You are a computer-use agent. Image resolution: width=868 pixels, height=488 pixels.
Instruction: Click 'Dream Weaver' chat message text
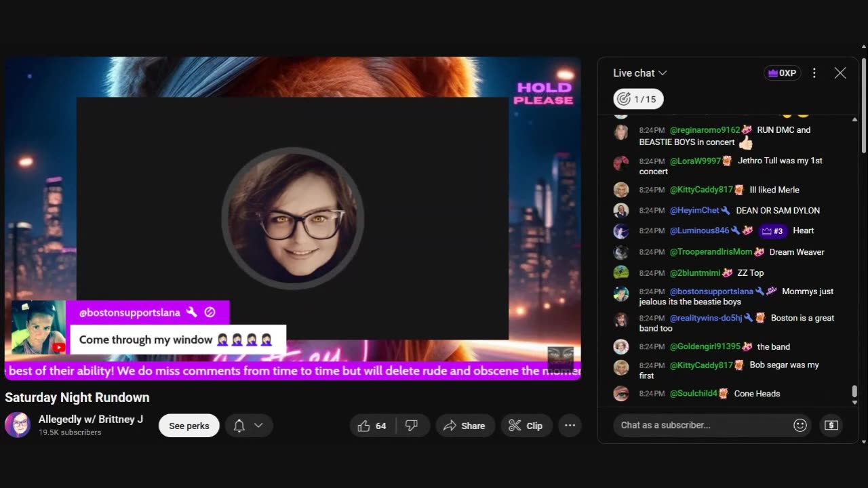pyautogui.click(x=797, y=252)
